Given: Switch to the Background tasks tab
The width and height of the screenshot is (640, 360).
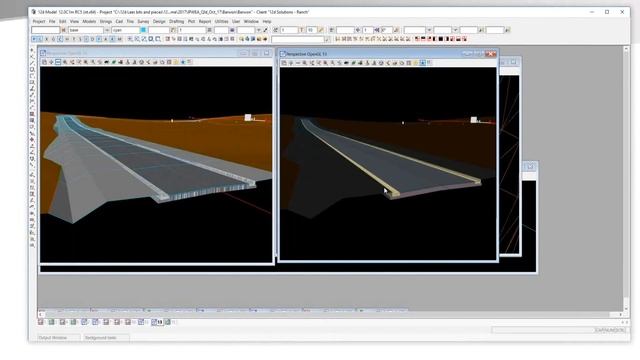Looking at the screenshot, I should 101,338.
